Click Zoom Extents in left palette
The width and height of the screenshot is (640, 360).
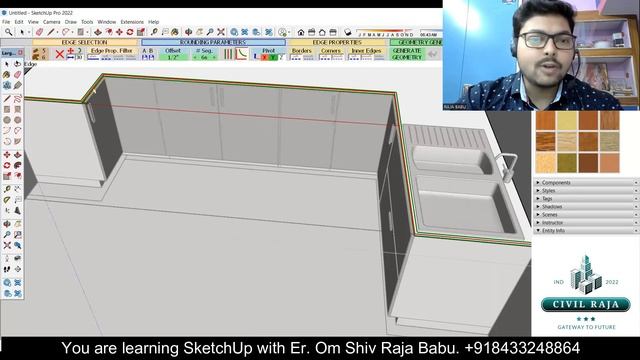[7, 245]
